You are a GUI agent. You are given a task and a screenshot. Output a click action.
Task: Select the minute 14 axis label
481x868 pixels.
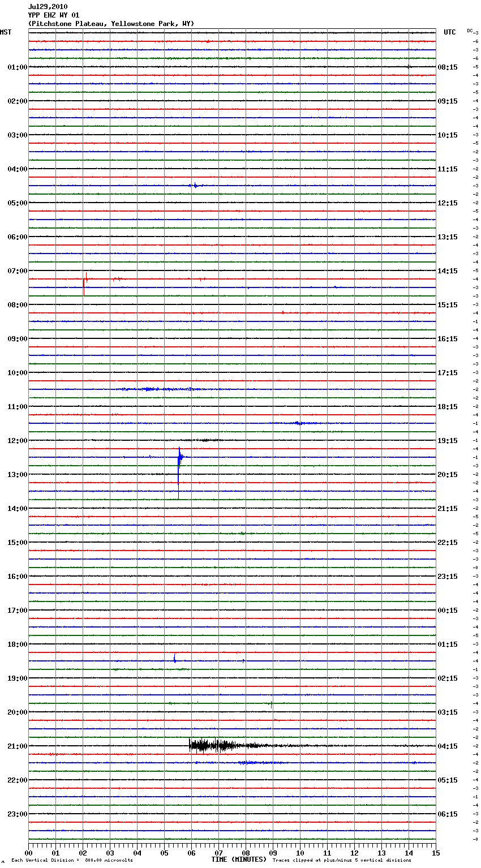click(x=409, y=853)
